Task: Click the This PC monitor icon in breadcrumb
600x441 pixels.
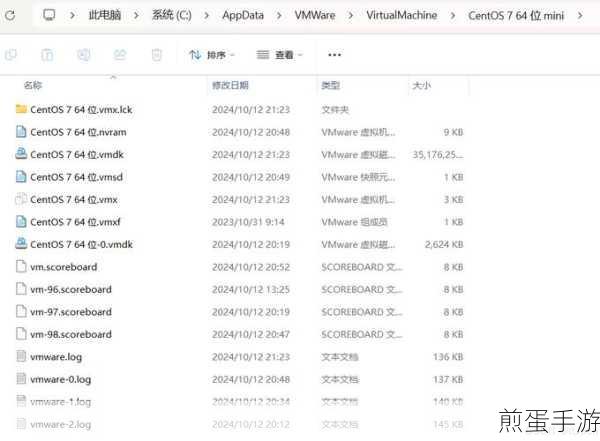Action: [x=49, y=15]
